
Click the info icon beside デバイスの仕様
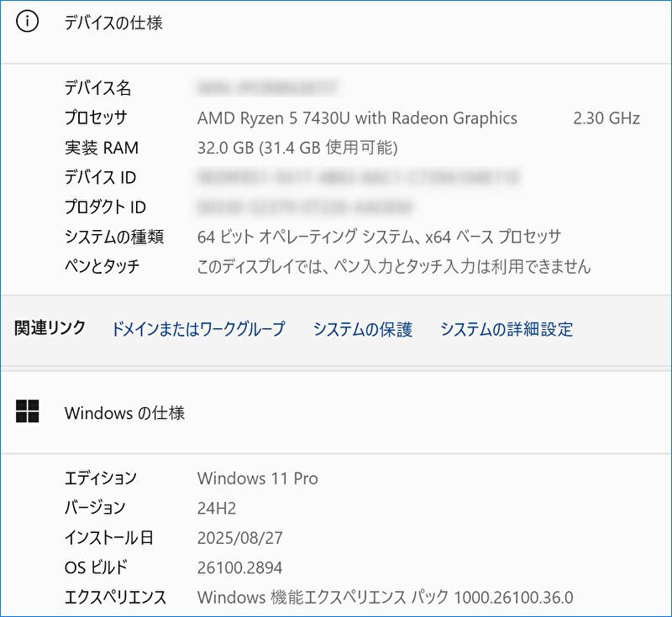click(27, 22)
